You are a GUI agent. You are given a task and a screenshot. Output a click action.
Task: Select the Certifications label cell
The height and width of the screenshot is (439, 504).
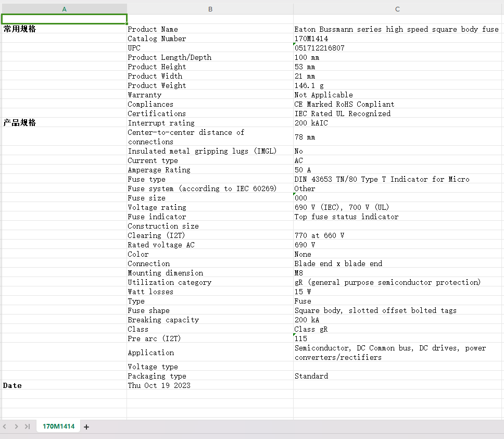(x=210, y=114)
